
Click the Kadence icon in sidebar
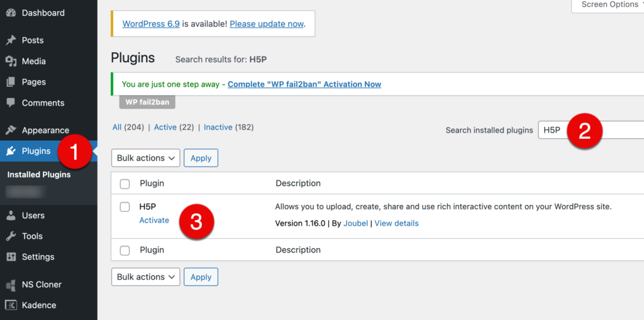pyautogui.click(x=11, y=305)
